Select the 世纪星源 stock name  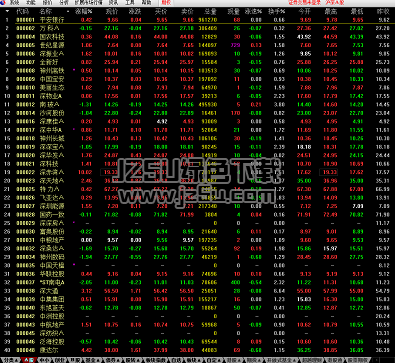pyautogui.click(x=52, y=45)
